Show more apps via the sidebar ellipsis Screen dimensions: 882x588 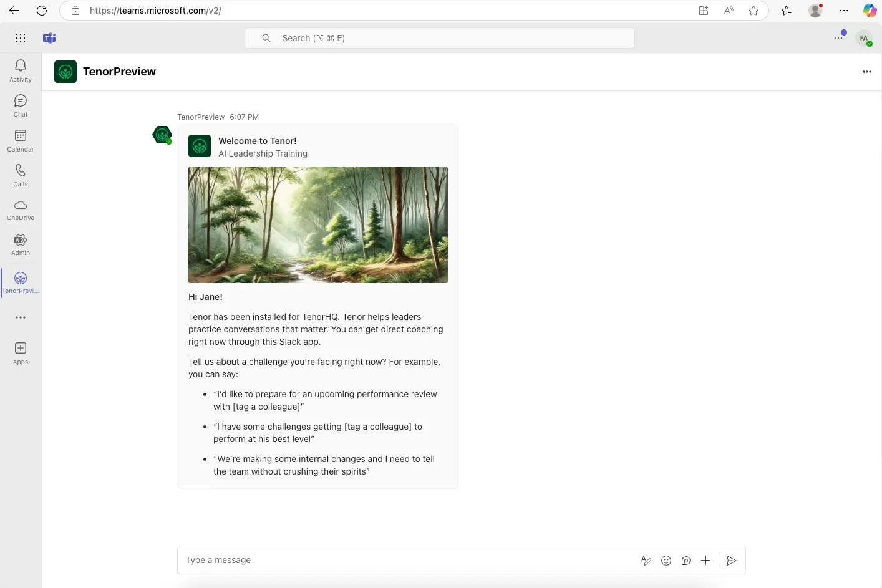coord(21,317)
